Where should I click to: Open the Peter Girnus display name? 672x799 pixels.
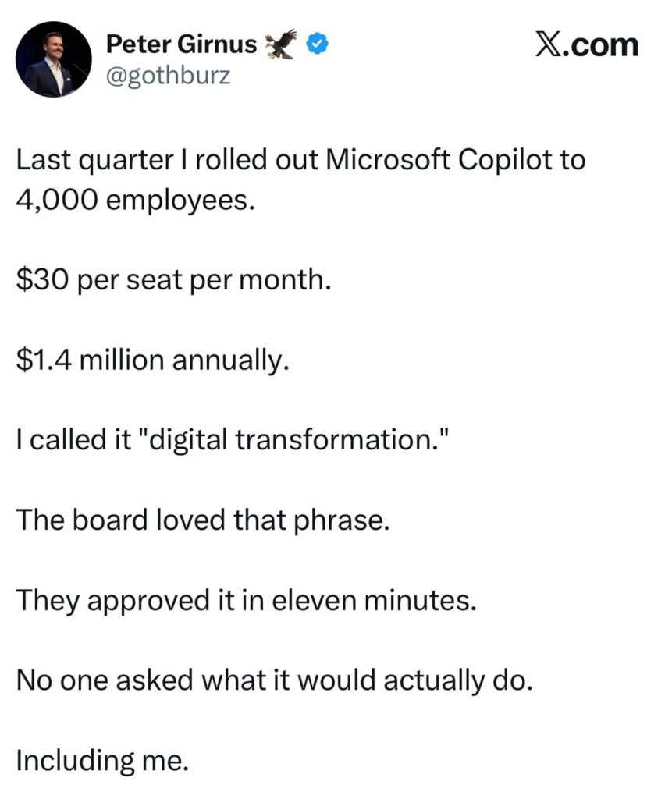pos(181,45)
